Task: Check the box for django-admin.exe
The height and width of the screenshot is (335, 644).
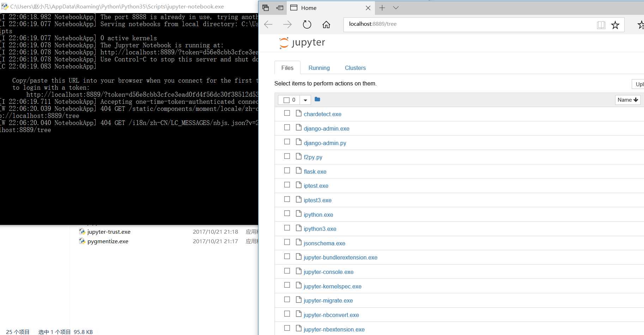Action: (287, 128)
